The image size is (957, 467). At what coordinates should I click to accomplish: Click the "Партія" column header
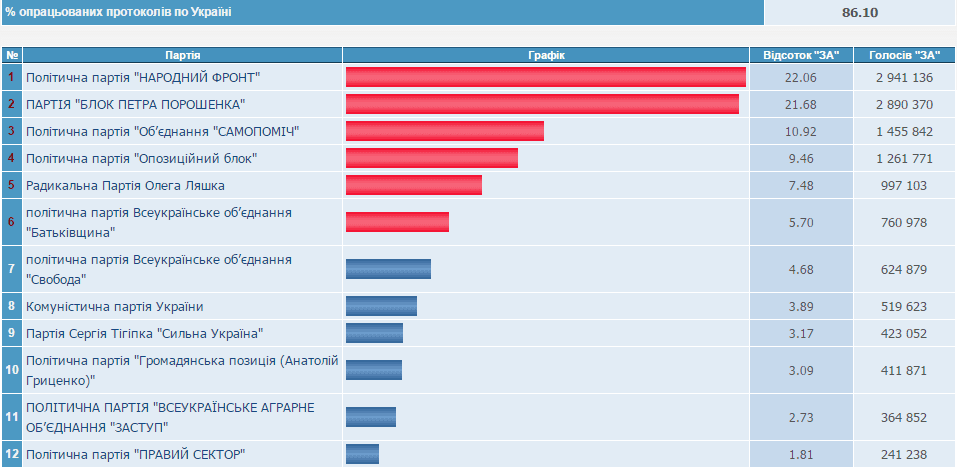(x=182, y=56)
